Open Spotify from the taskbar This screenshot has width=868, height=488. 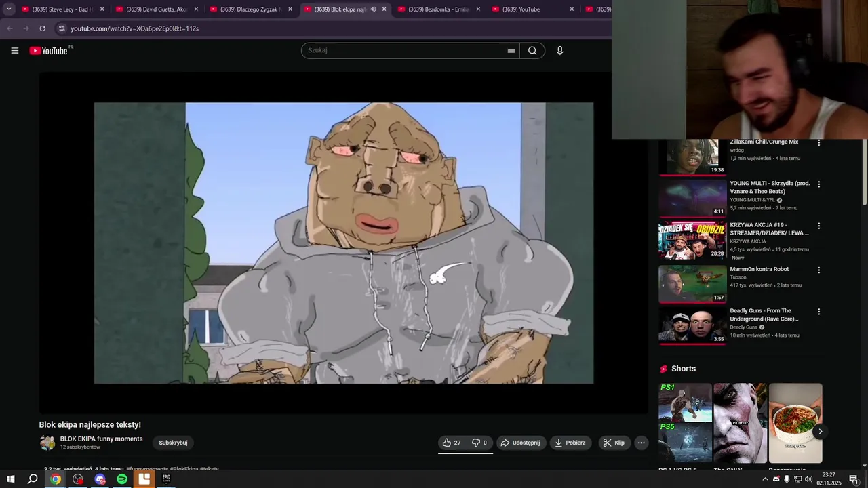coord(122,479)
